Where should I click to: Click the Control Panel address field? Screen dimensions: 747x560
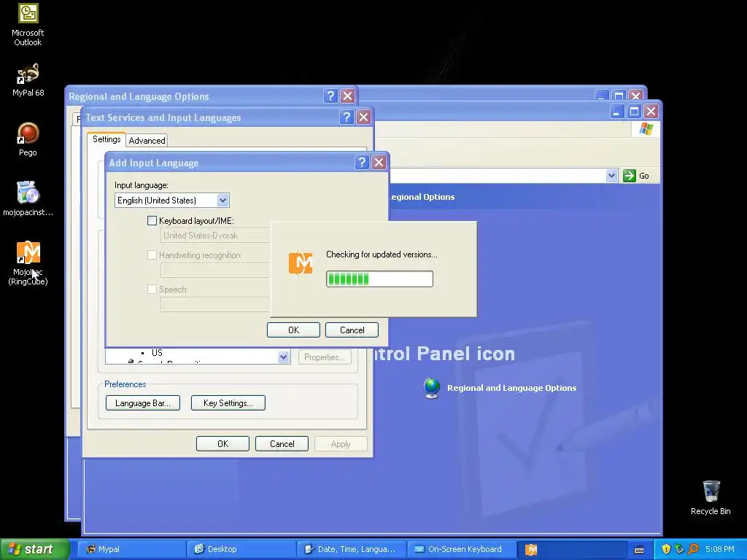point(498,176)
